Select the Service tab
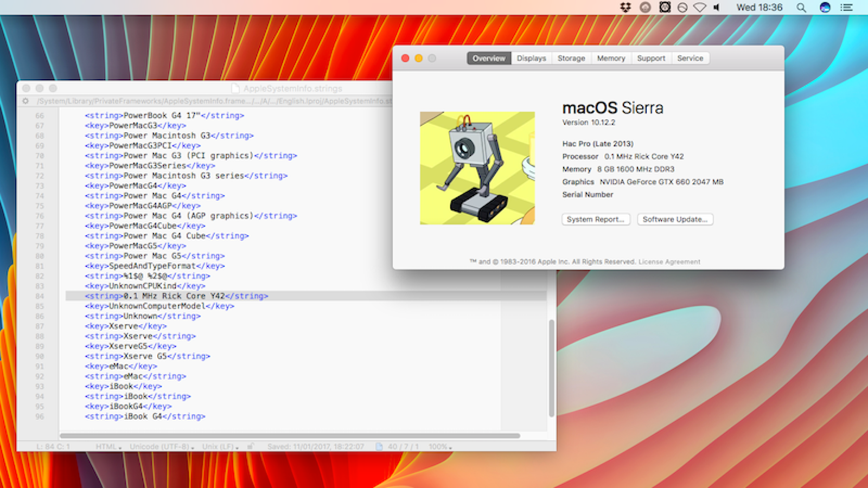 (x=690, y=58)
